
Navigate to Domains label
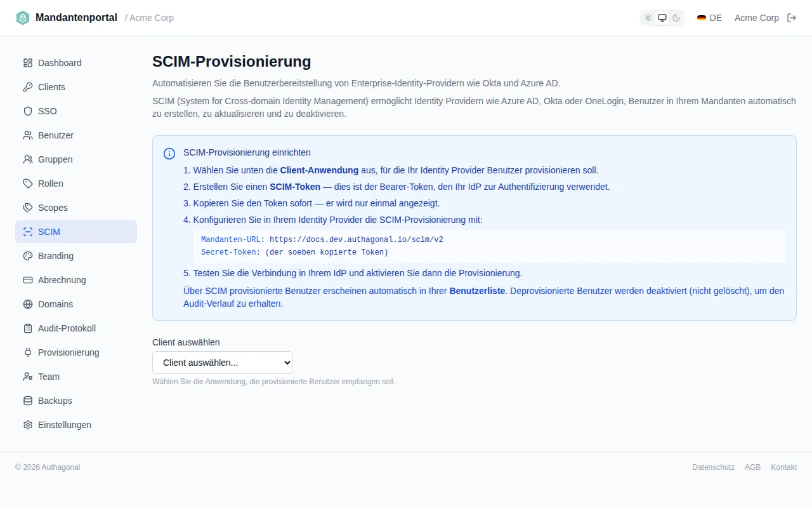(x=55, y=304)
